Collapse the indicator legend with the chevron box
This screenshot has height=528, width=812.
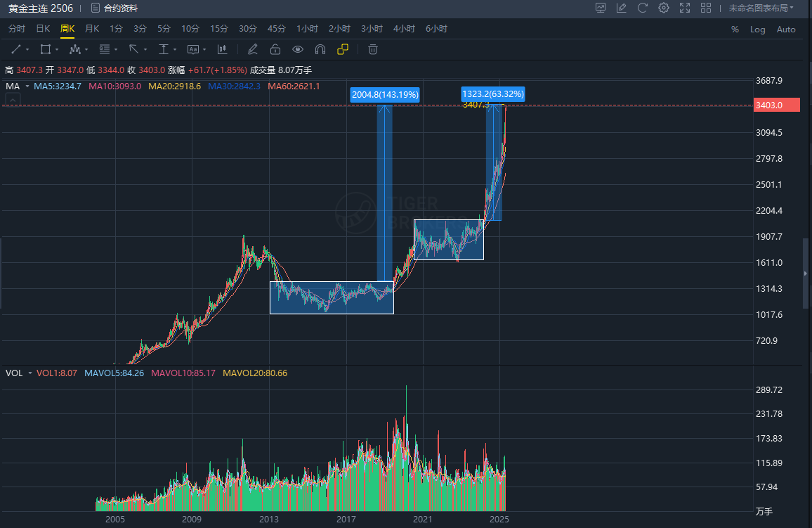coord(13,100)
